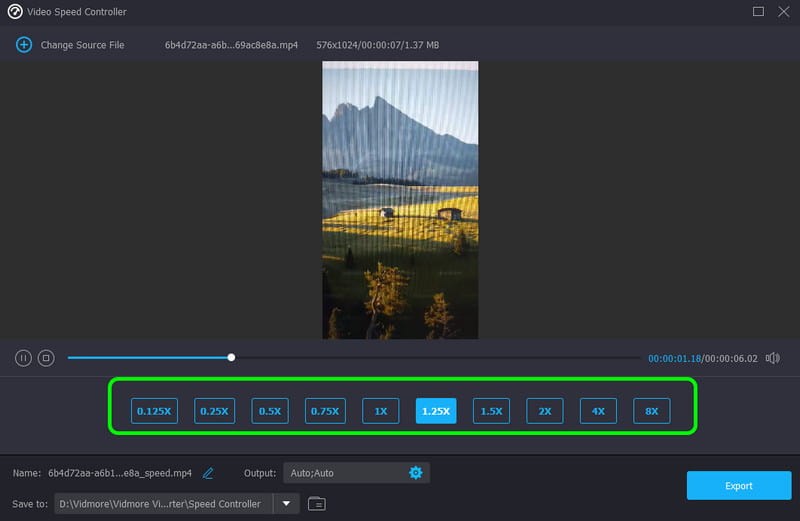The image size is (800, 521).
Task: Click the Export button
Action: coord(738,486)
